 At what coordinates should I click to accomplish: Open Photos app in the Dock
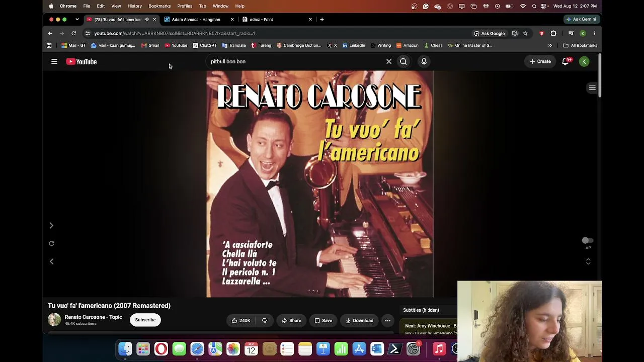[x=233, y=349]
